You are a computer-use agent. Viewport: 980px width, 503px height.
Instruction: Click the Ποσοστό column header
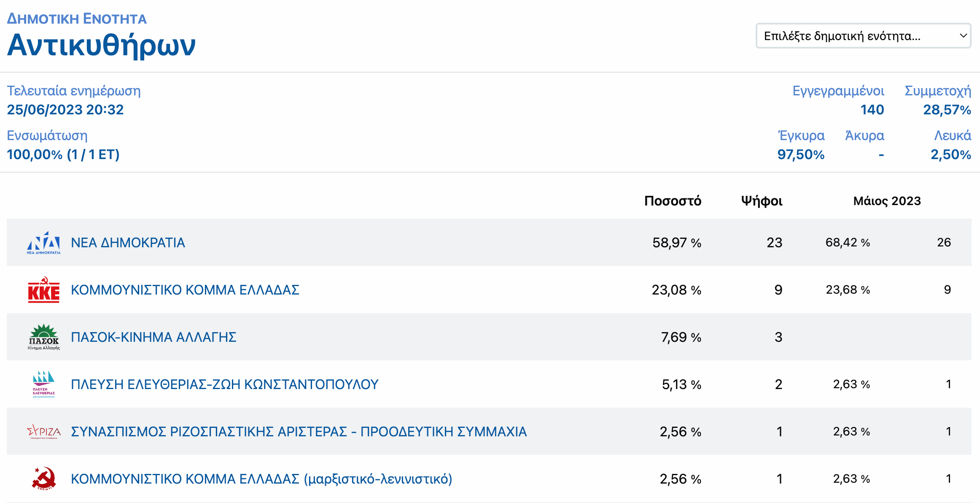pyautogui.click(x=673, y=201)
